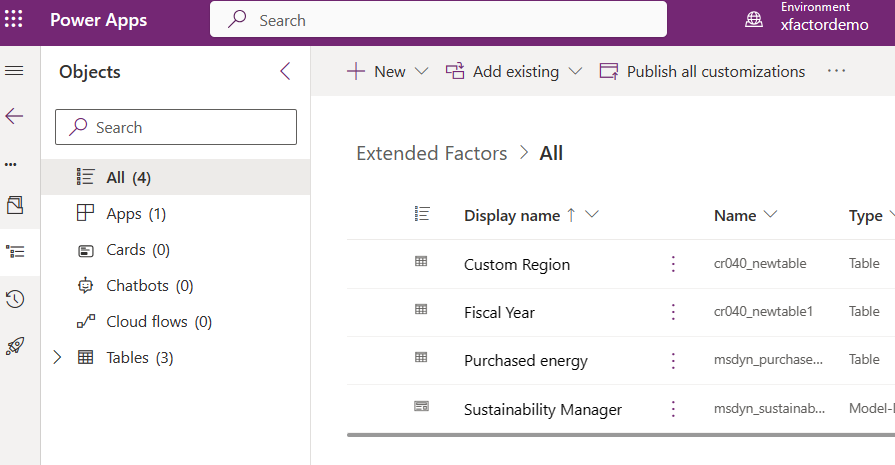The width and height of the screenshot is (895, 465).
Task: Open the Fiscal Year row
Action: click(499, 312)
